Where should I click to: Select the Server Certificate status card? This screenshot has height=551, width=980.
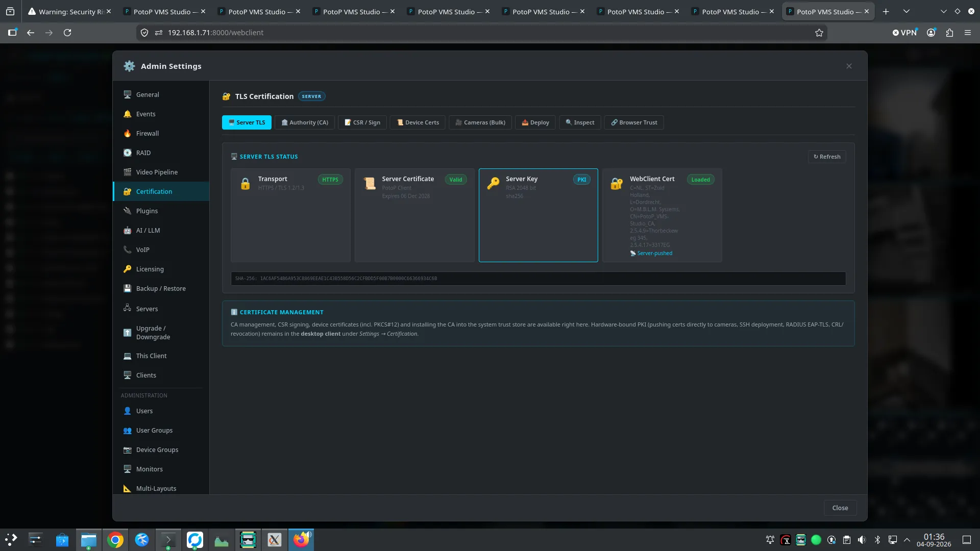(414, 215)
